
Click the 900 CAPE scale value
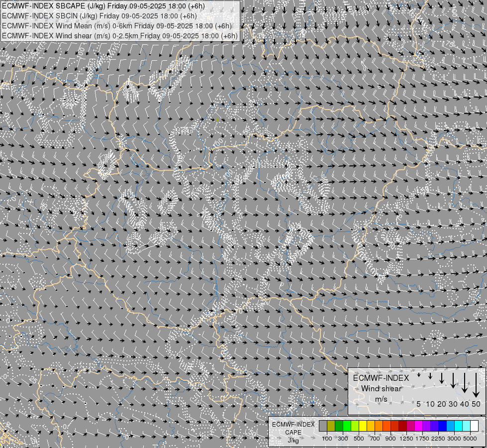point(390,439)
